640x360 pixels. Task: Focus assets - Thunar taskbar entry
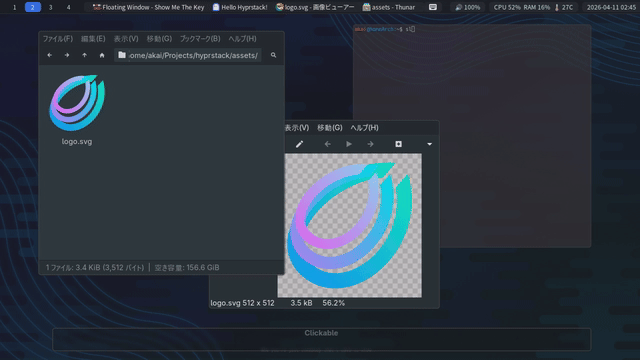coord(389,7)
